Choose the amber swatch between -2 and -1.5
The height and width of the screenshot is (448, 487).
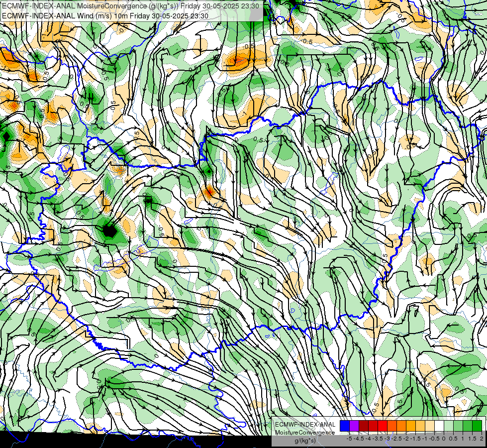click(411, 426)
